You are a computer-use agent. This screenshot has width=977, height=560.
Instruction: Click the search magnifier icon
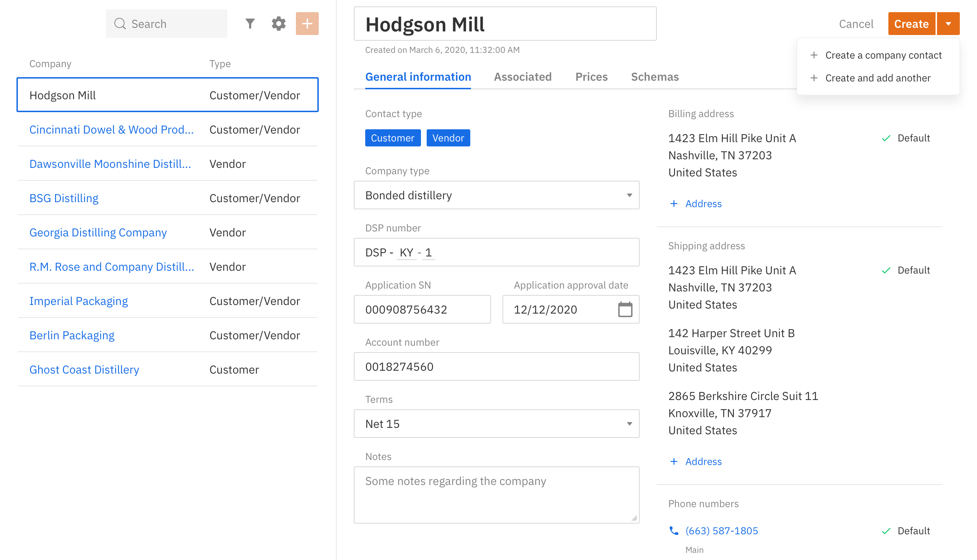click(120, 24)
